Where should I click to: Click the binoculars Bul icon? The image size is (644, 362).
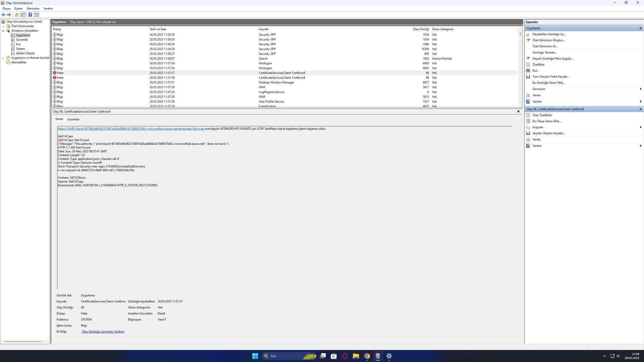pyautogui.click(x=528, y=71)
